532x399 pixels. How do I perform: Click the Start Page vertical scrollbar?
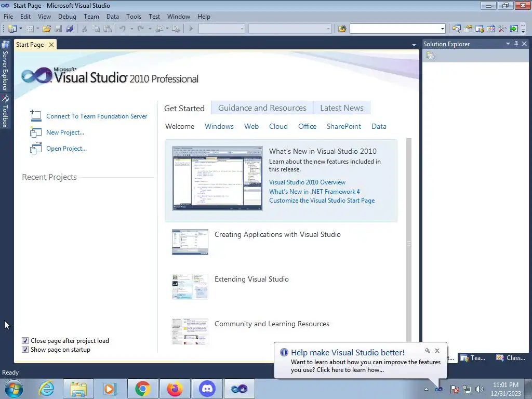point(409,239)
